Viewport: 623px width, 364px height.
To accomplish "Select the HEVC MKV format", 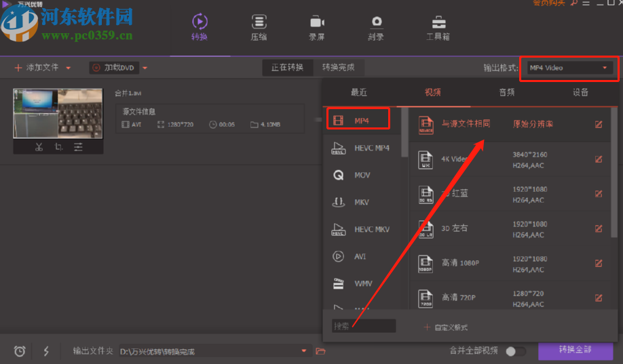I will coord(362,229).
